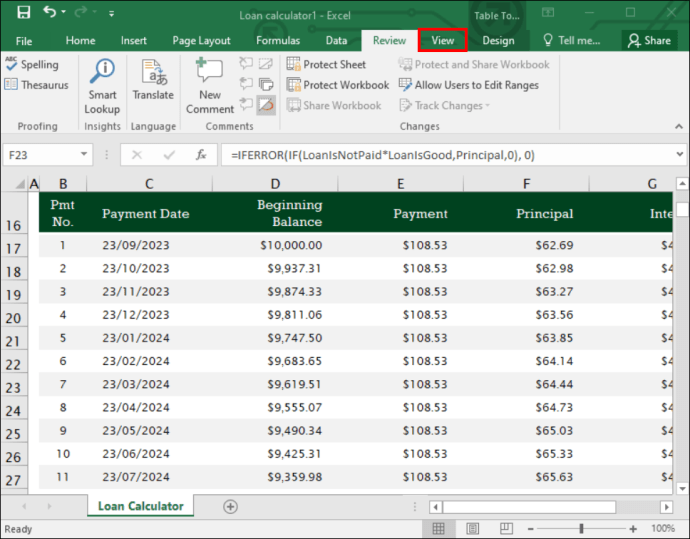
Task: Launch Smart Lookup
Action: coord(103,86)
